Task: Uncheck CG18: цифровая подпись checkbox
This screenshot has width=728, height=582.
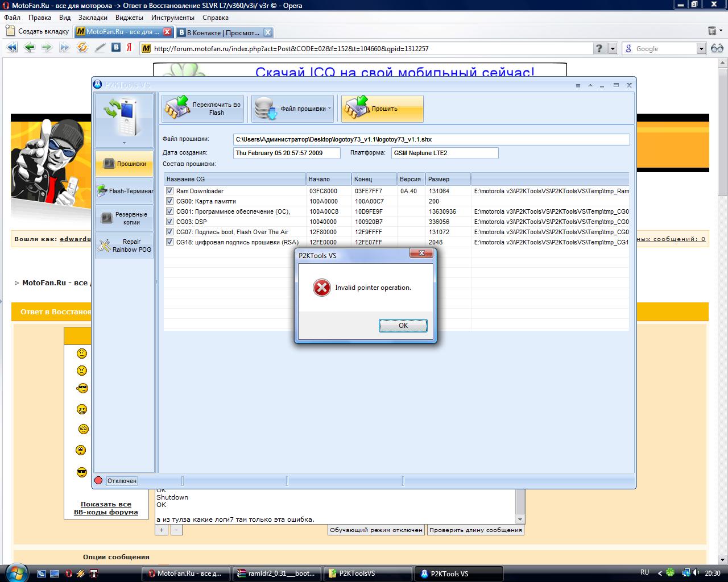Action: coord(169,242)
